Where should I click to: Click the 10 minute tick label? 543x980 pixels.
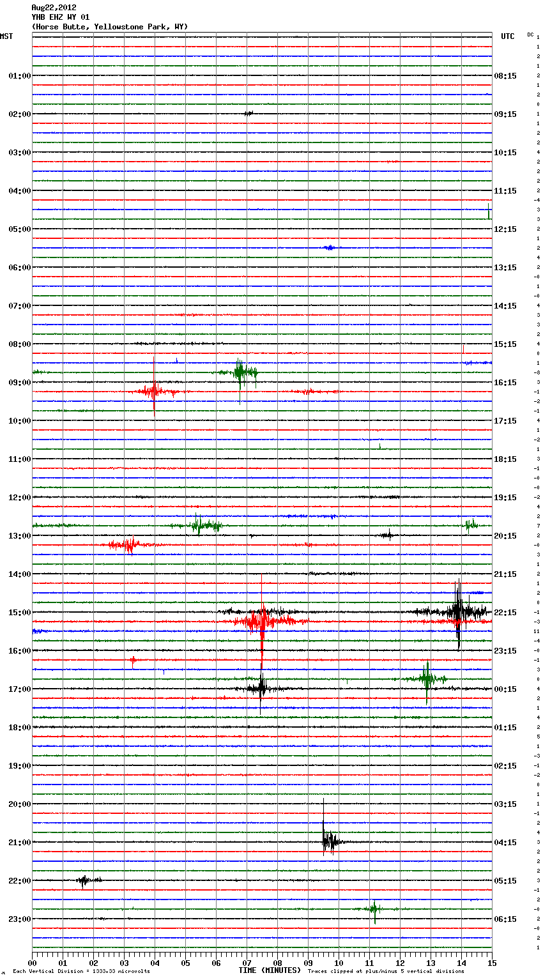[x=339, y=963]
